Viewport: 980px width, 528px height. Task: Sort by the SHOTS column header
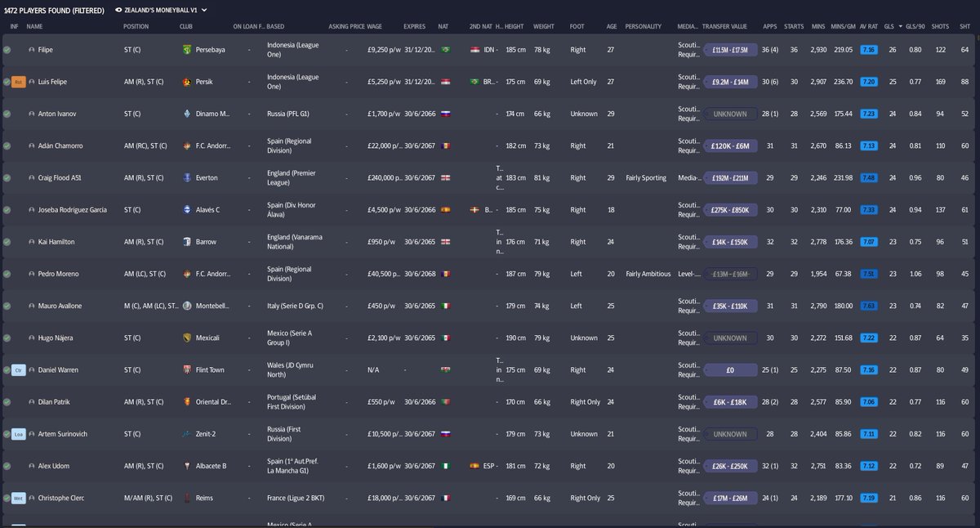(941, 26)
